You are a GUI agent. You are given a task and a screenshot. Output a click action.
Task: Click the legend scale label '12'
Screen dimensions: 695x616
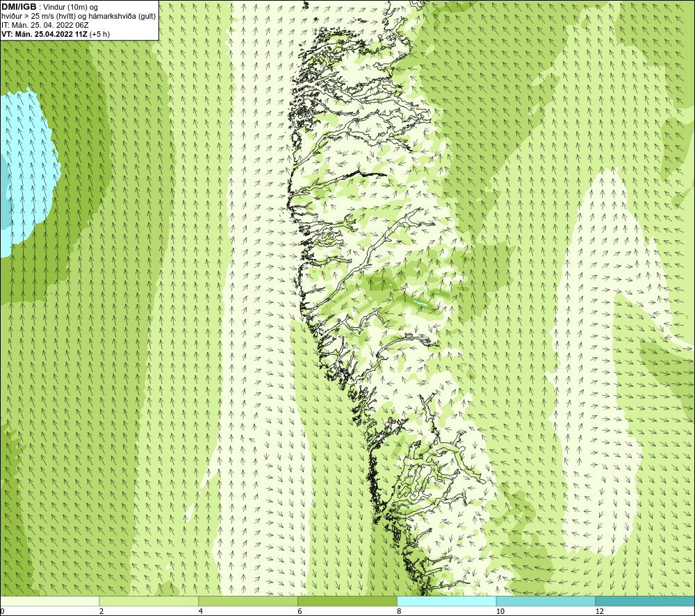599,612
